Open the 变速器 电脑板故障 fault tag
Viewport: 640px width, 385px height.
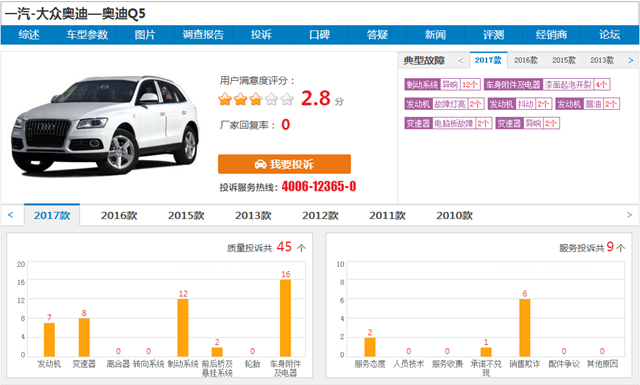(x=448, y=123)
